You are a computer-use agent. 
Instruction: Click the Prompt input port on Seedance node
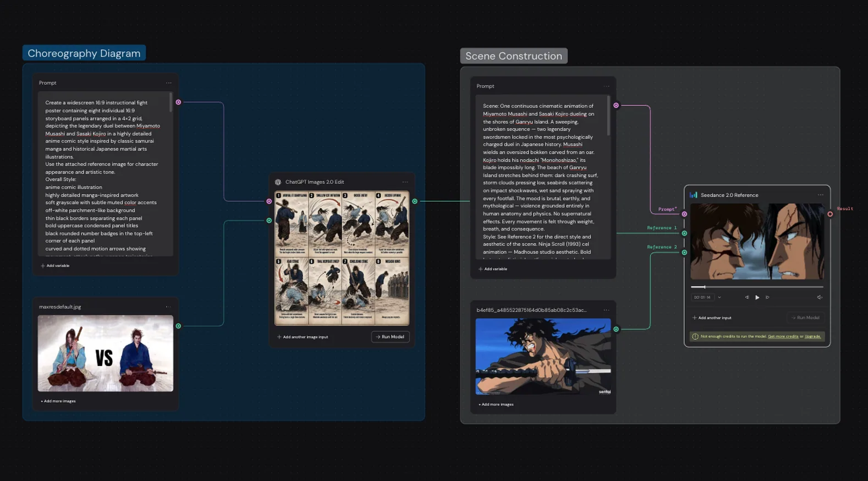(x=684, y=214)
